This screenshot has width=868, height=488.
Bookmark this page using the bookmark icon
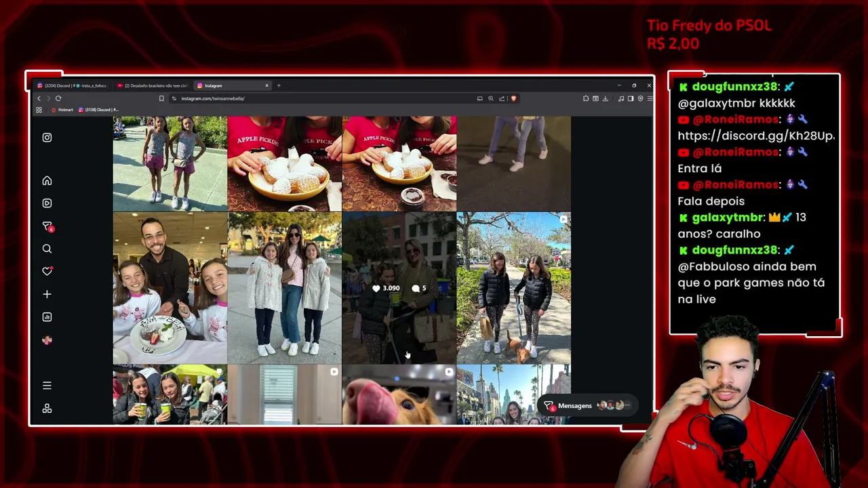pos(161,98)
